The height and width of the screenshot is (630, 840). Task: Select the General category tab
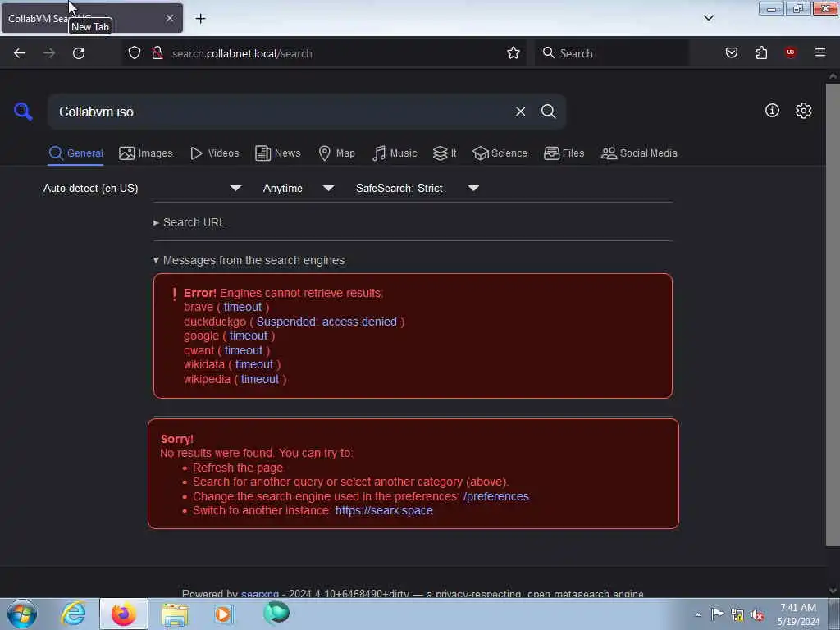pyautogui.click(x=75, y=153)
